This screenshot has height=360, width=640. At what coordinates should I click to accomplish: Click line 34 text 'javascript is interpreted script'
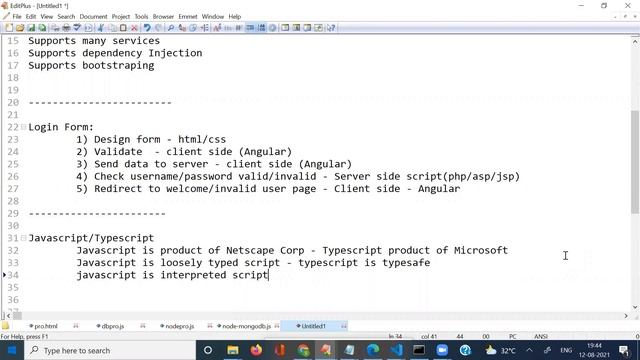[172, 275]
